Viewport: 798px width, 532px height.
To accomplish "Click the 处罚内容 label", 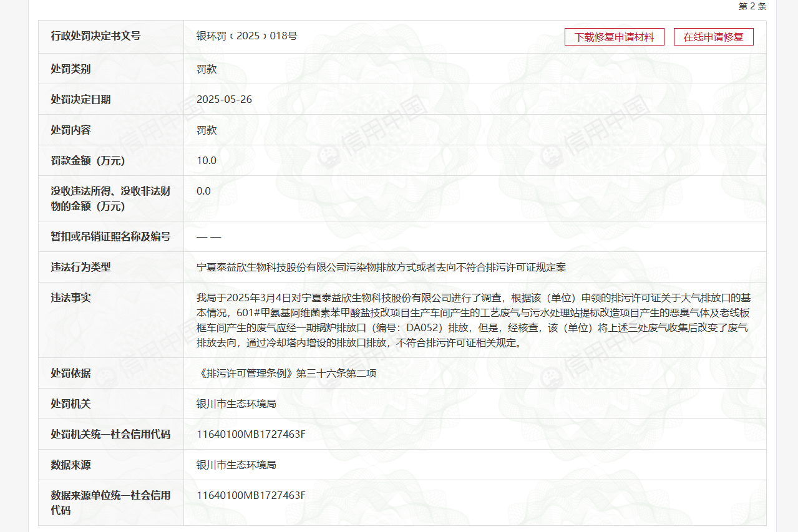I will click(x=71, y=130).
